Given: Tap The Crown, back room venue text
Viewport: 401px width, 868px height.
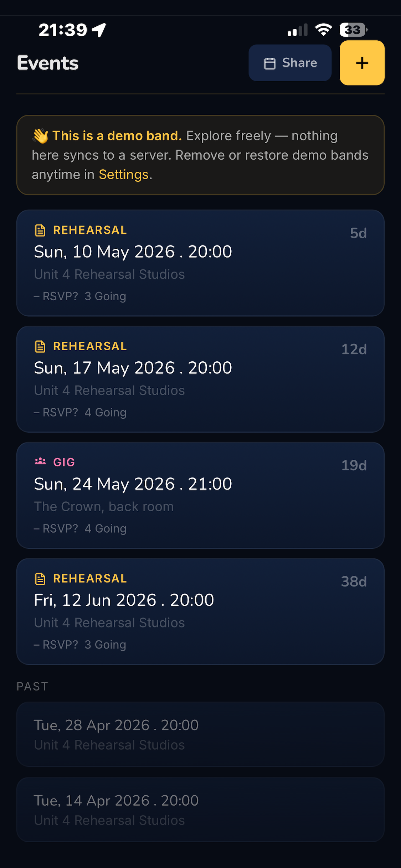Looking at the screenshot, I should 104,507.
